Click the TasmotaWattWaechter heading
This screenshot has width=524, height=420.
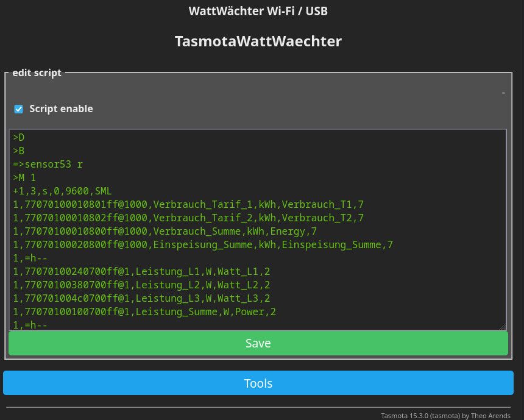pyautogui.click(x=258, y=41)
